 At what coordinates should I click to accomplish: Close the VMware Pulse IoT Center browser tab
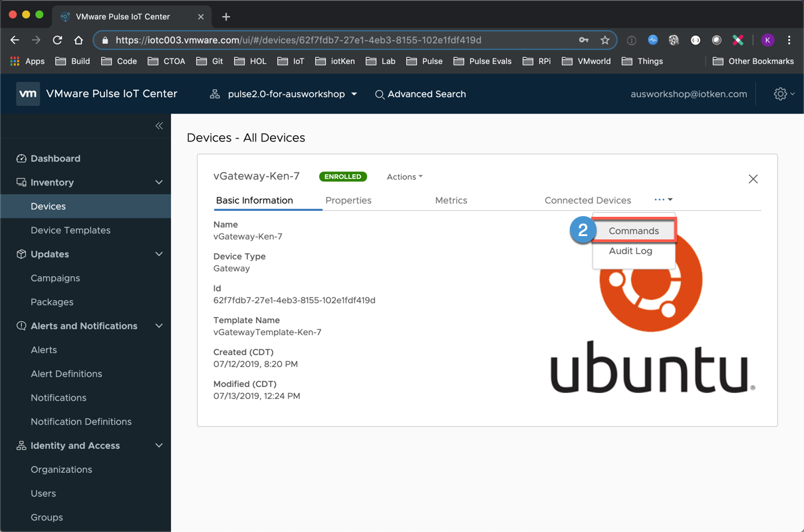click(x=201, y=17)
